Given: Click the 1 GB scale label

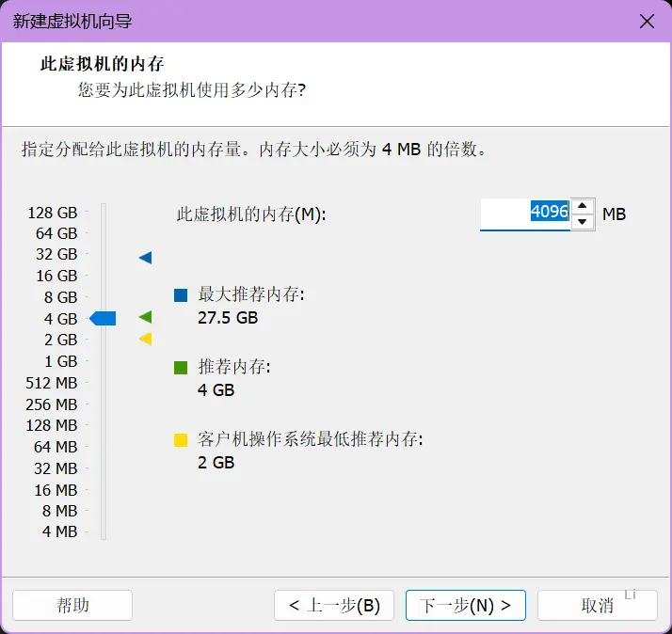Looking at the screenshot, I should coord(60,361).
